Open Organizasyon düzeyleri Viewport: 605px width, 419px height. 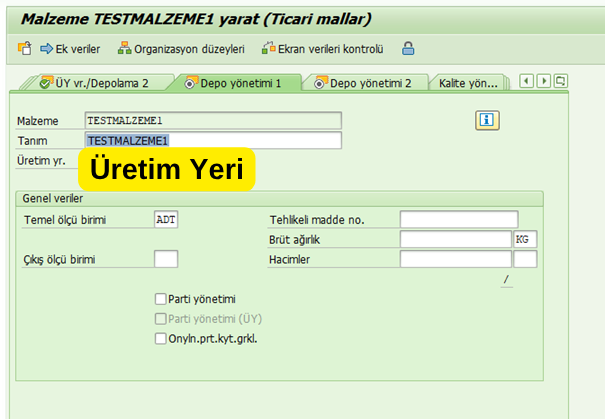(181, 48)
